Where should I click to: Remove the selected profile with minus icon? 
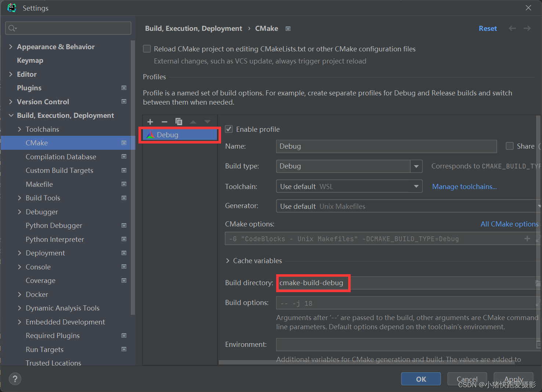(x=165, y=122)
